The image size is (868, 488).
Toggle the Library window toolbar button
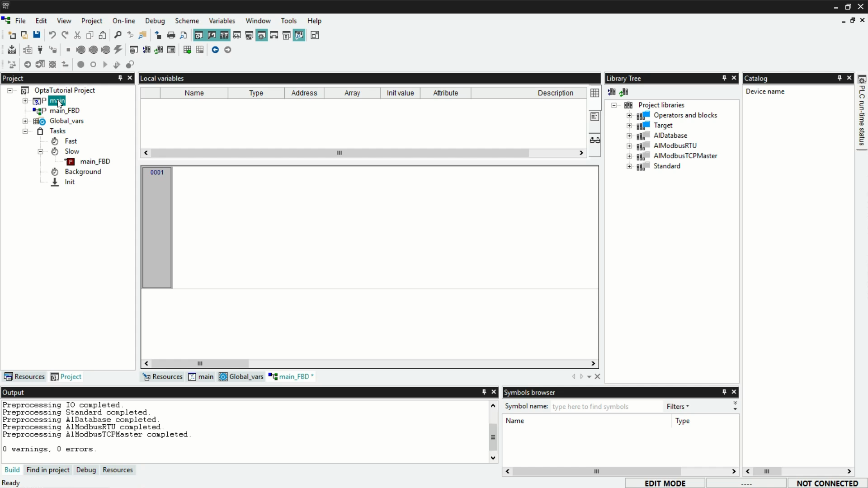(224, 35)
